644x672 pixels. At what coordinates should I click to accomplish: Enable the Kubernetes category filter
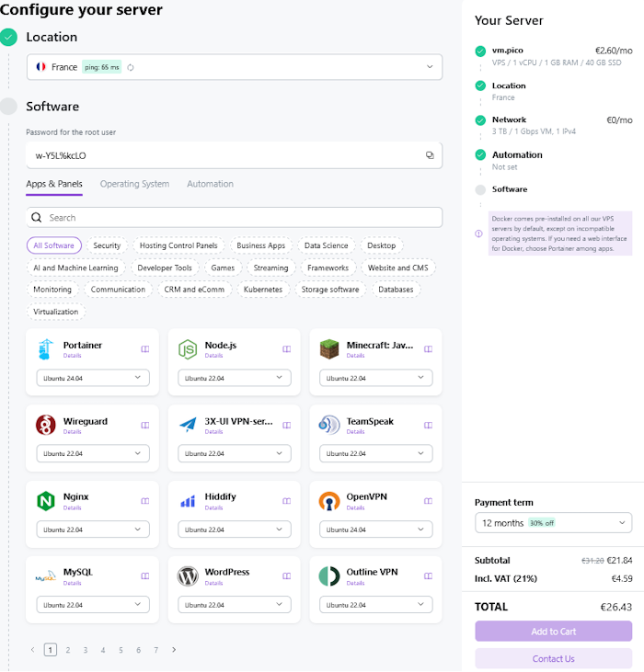click(263, 290)
